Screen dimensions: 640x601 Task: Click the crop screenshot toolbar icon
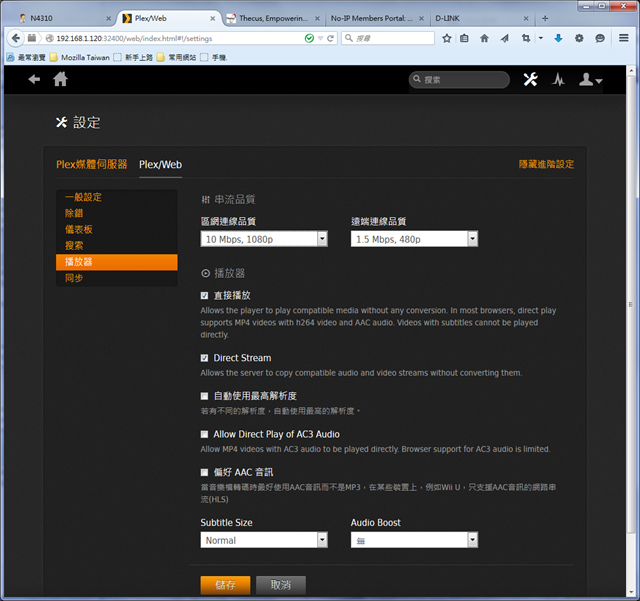526,38
